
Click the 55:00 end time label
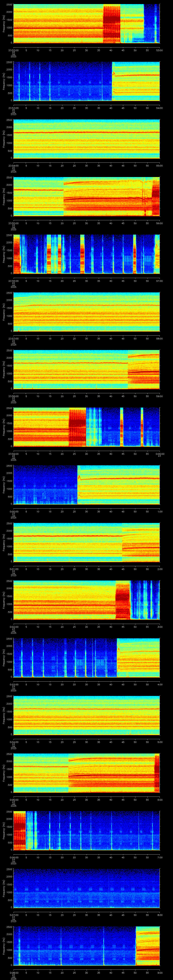[x=160, y=165]
